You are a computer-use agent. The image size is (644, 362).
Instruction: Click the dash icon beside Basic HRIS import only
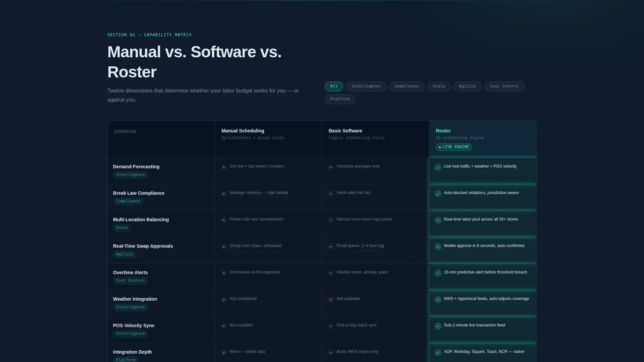point(331,353)
